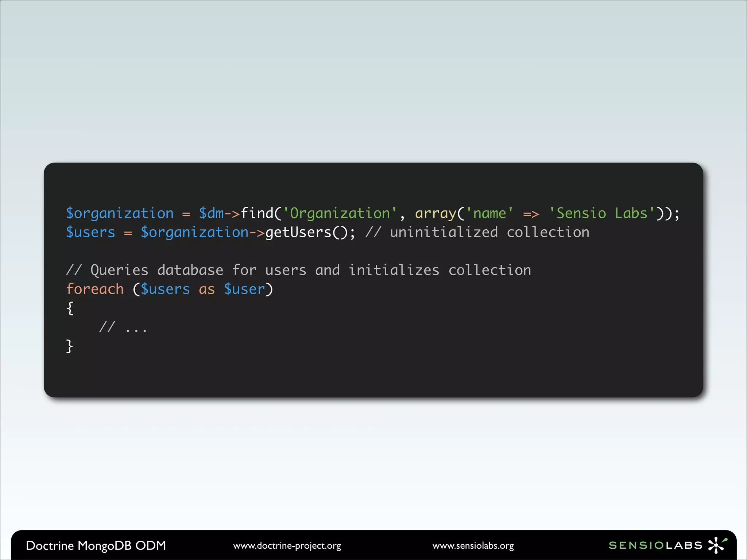This screenshot has height=560, width=747.
Task: Open the www.doctrine-project.org link
Action: tap(287, 546)
